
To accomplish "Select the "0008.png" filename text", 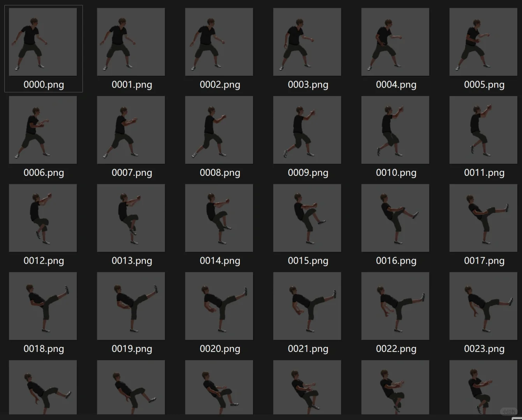I will [220, 173].
